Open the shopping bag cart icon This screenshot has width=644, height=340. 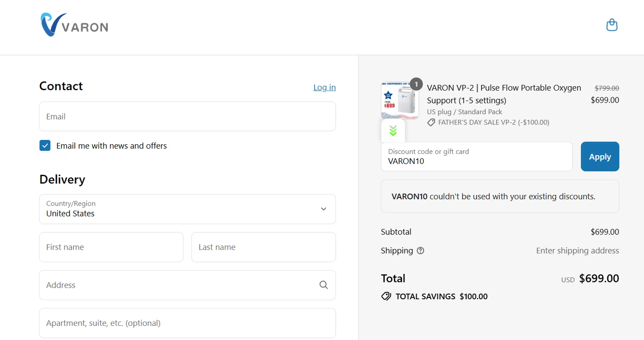612,25
